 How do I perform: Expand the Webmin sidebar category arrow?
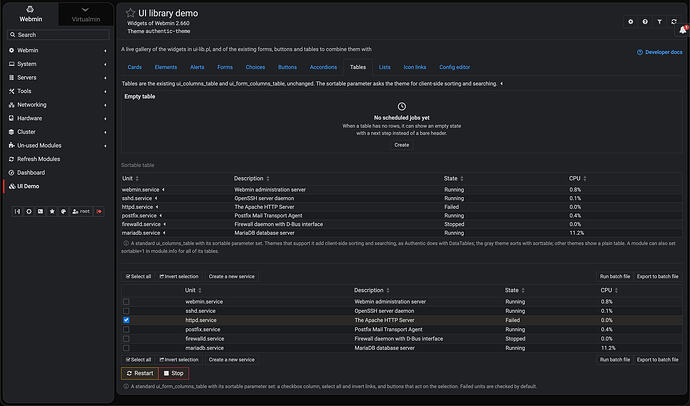click(x=105, y=51)
